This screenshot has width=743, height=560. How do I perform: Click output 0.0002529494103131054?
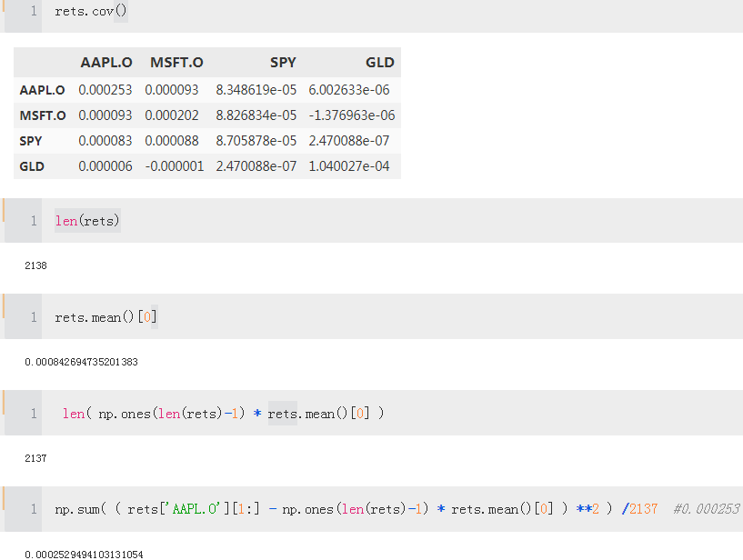(x=84, y=555)
